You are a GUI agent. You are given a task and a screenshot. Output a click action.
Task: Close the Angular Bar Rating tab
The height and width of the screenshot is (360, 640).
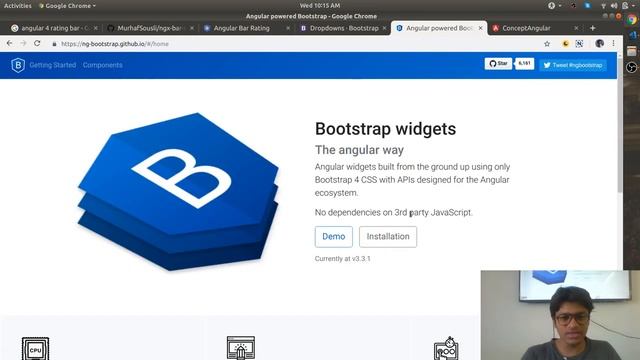tap(288, 28)
